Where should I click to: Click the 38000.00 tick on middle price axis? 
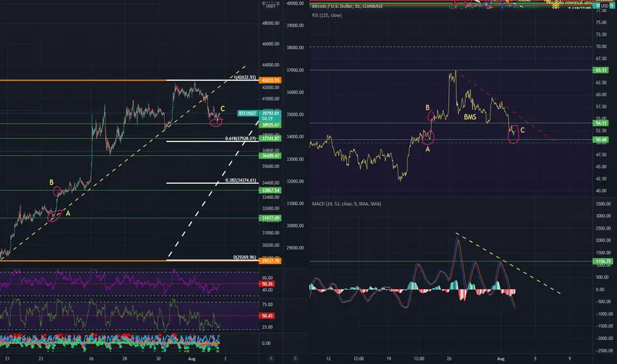[x=295, y=48]
